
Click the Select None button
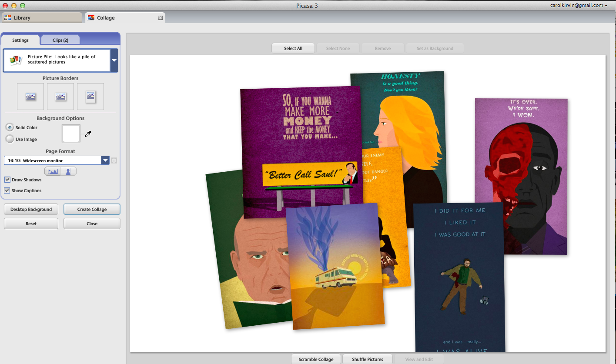coord(338,48)
